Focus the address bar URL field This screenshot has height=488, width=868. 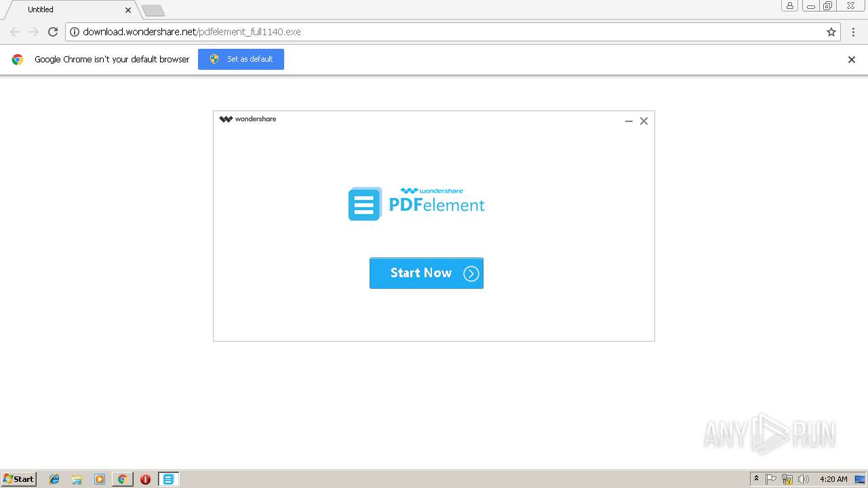click(x=453, y=32)
